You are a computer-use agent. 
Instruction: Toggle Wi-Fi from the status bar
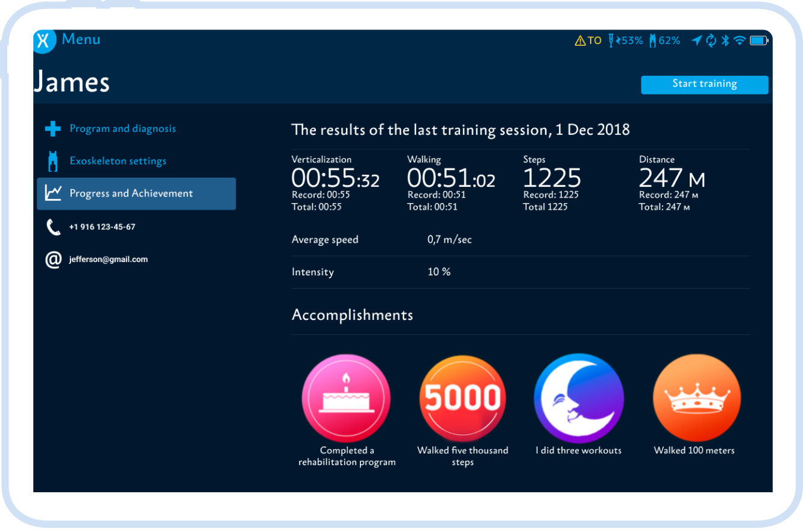740,40
